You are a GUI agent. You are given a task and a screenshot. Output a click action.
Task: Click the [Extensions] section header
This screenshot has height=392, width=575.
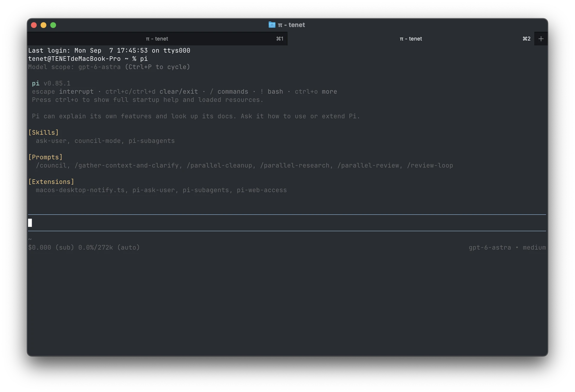pyautogui.click(x=51, y=182)
